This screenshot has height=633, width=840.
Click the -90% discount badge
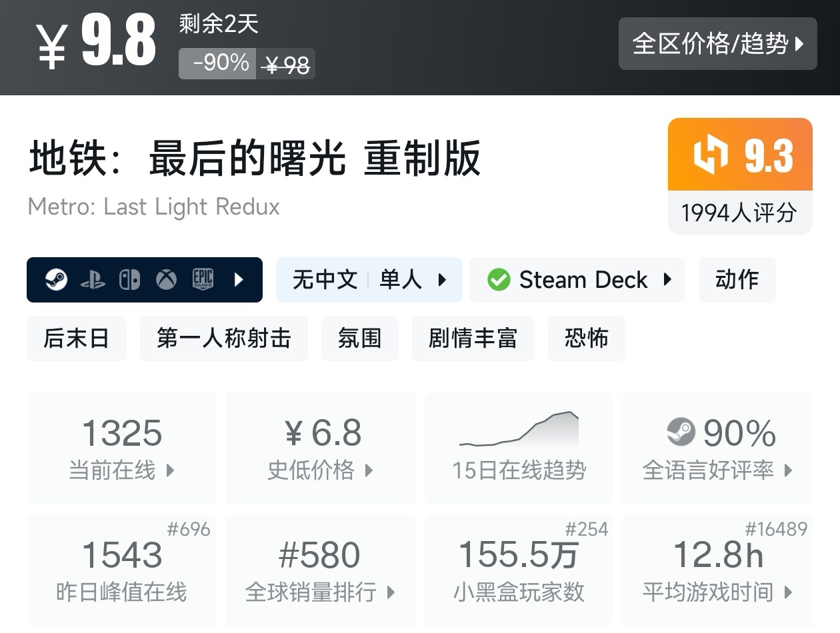pyautogui.click(x=217, y=64)
